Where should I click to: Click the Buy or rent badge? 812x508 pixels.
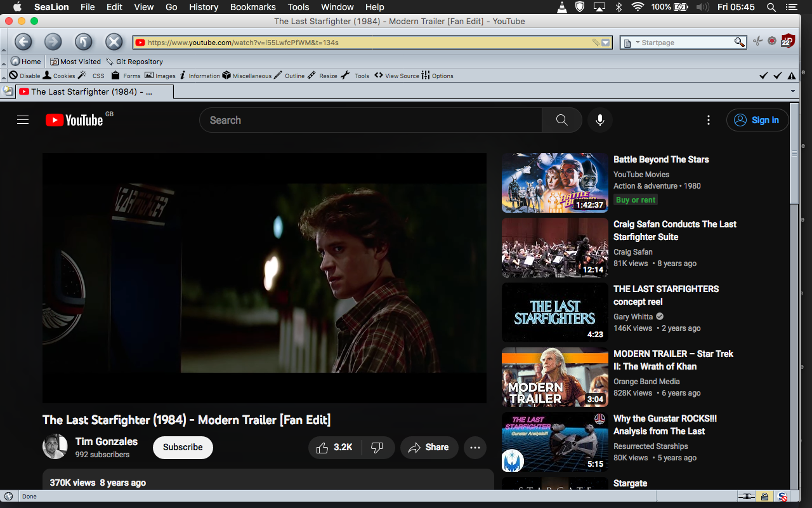point(636,199)
